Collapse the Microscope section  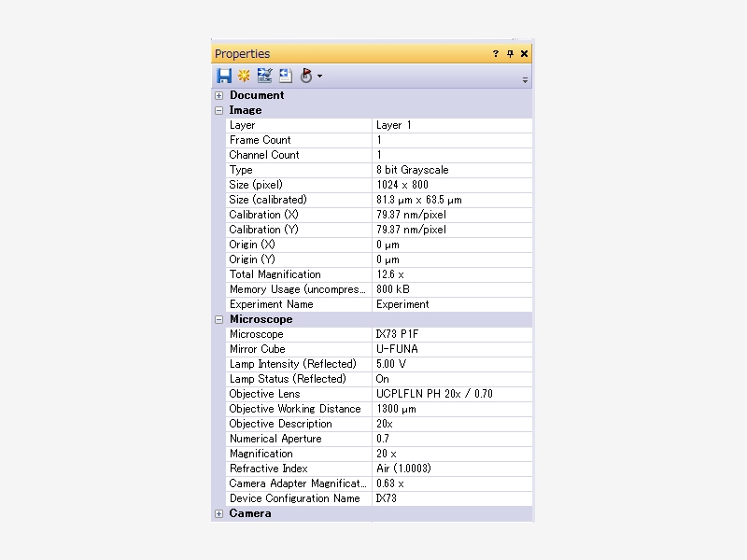coord(217,319)
